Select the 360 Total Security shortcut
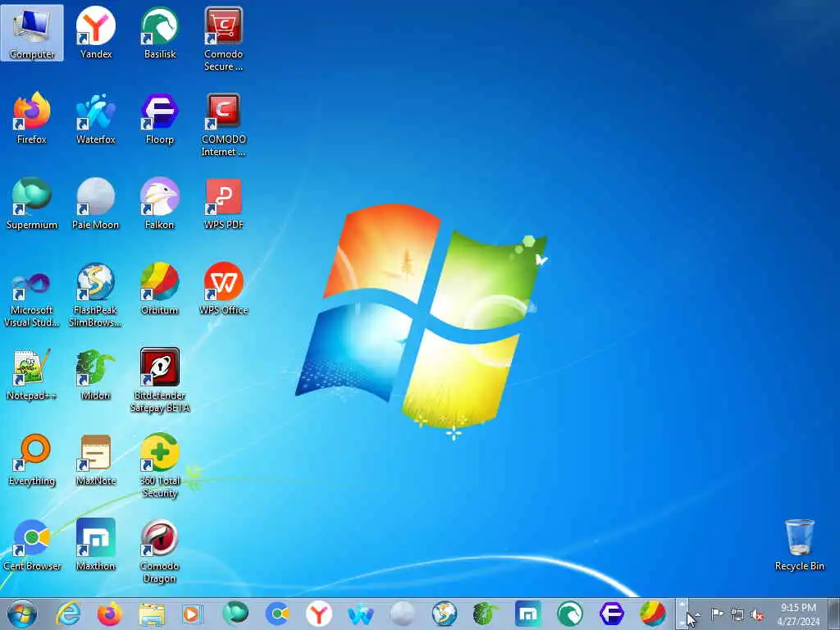Image resolution: width=840 pixels, height=630 pixels. click(160, 466)
